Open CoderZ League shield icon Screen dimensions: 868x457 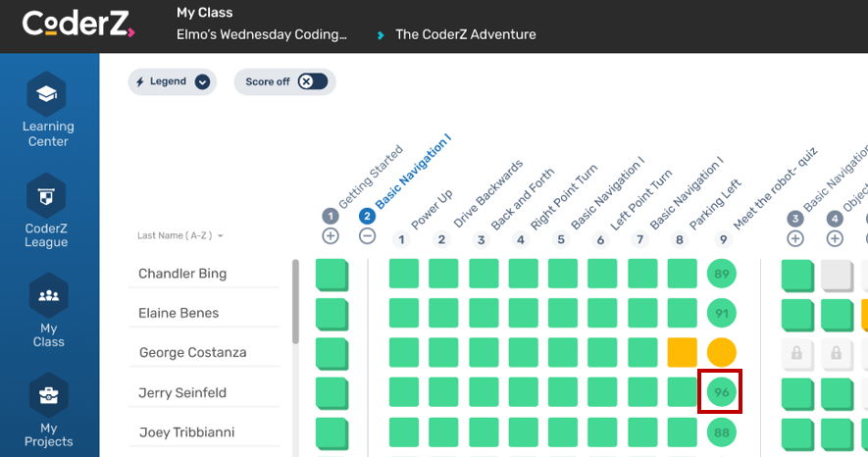[x=46, y=196]
